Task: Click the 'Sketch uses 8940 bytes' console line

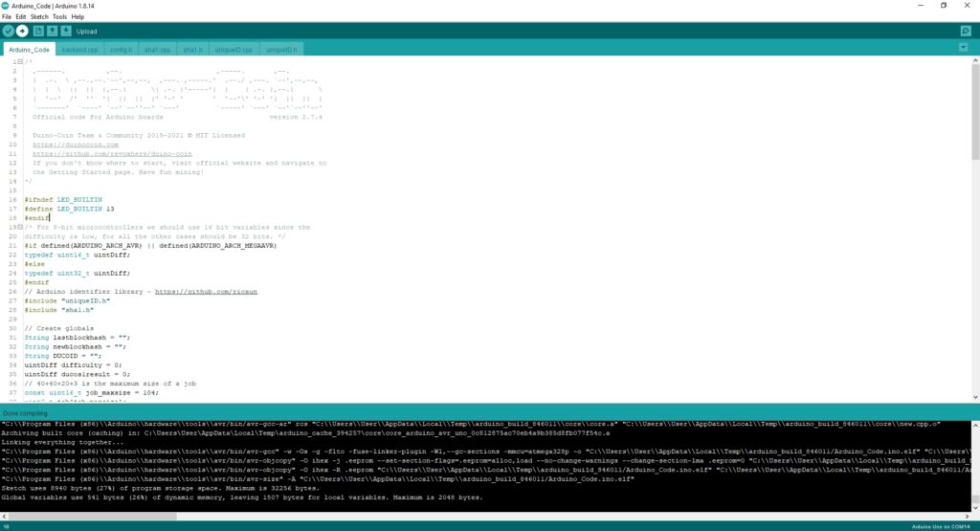Action: coord(160,489)
